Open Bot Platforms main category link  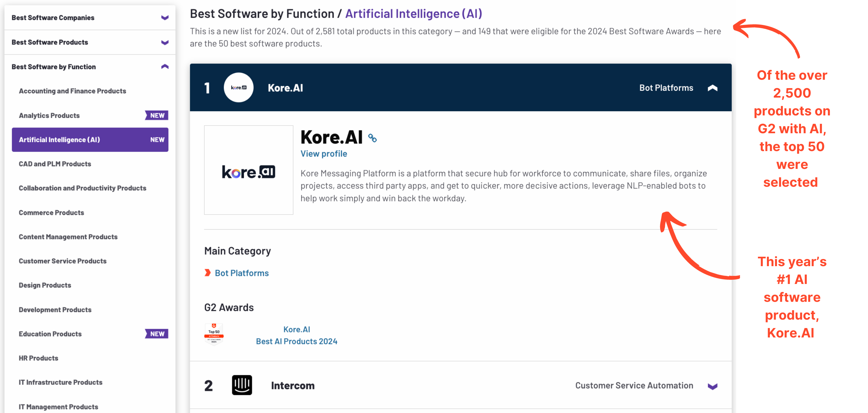click(242, 273)
